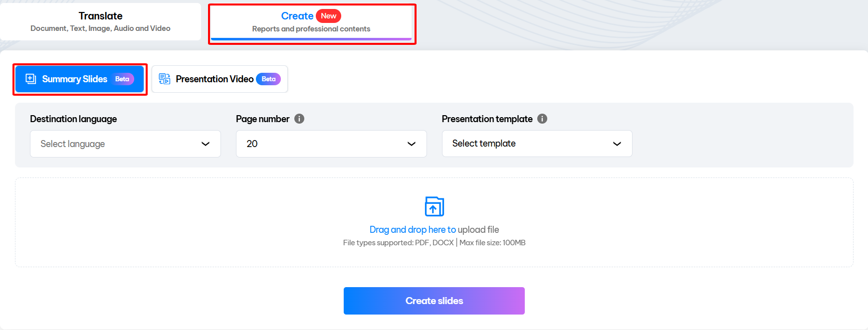Click the Page number info icon

coord(299,119)
